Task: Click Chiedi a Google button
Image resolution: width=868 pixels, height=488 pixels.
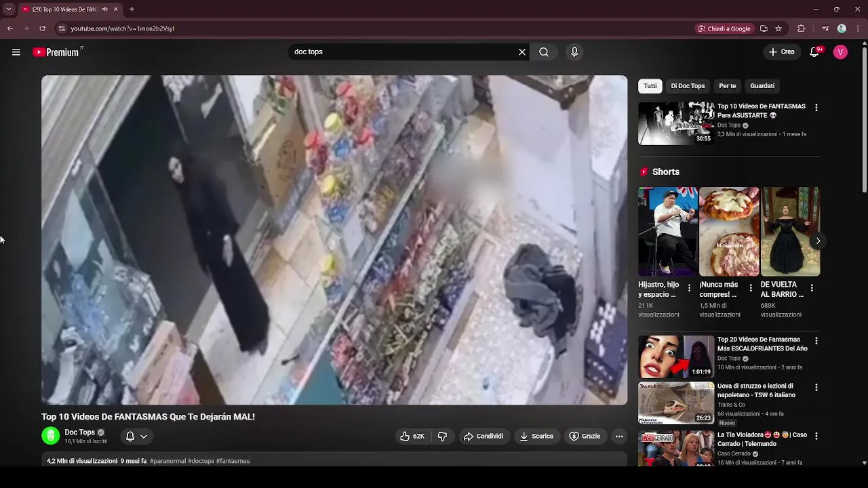Action: [724, 28]
